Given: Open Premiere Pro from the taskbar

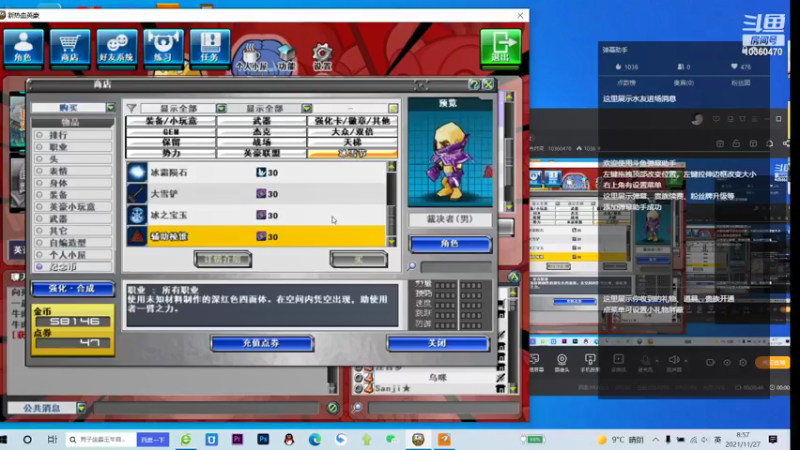Looking at the screenshot, I should pyautogui.click(x=237, y=439).
